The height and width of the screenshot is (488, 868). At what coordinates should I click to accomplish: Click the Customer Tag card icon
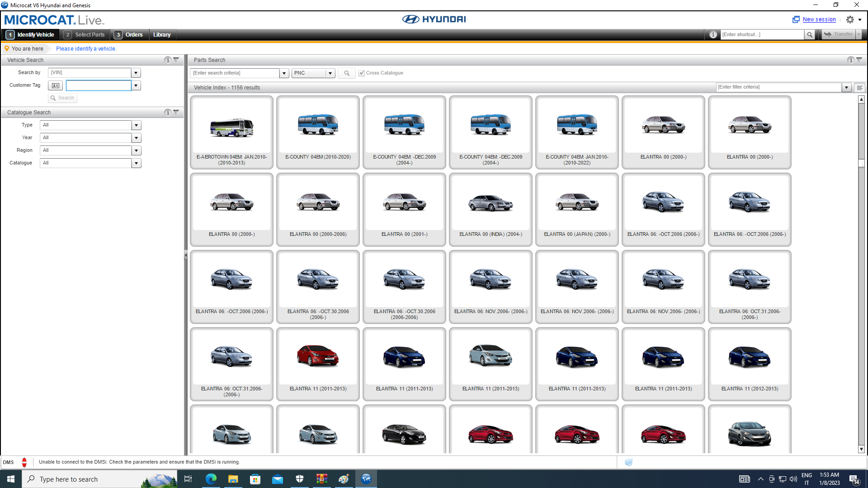56,85
